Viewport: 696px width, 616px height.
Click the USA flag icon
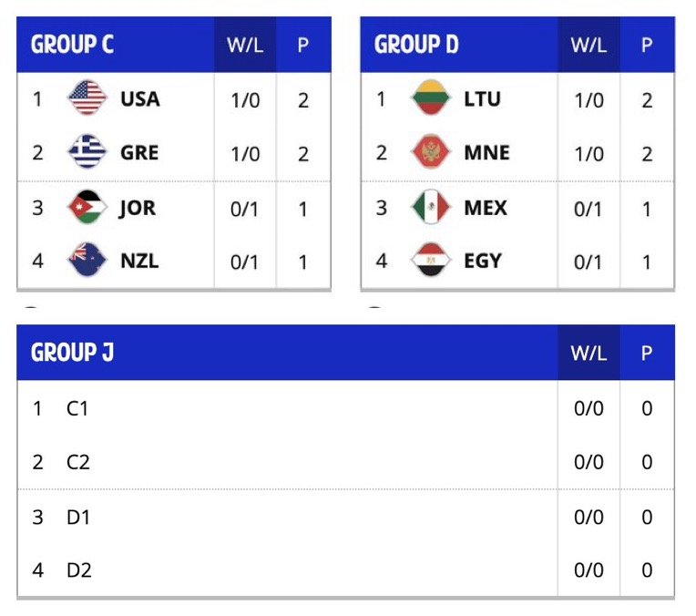pos(87,98)
